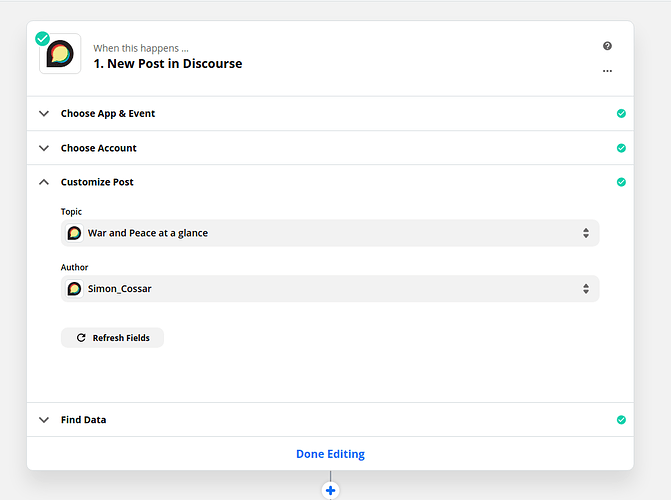Screen dimensions: 671x500
Task: Open the Author dropdown arrows
Action: (586, 289)
